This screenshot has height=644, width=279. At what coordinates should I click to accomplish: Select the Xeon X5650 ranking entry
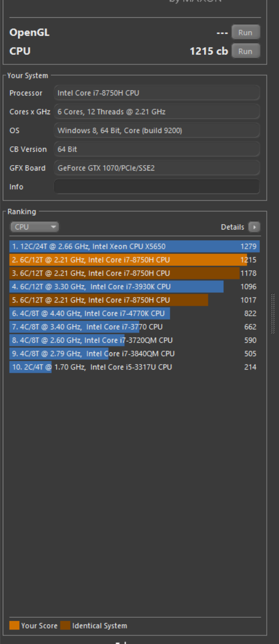tap(134, 247)
